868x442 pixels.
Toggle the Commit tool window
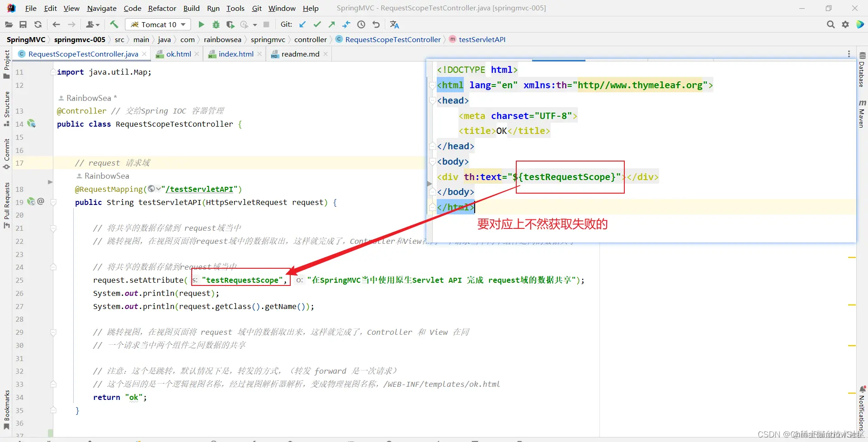7,154
